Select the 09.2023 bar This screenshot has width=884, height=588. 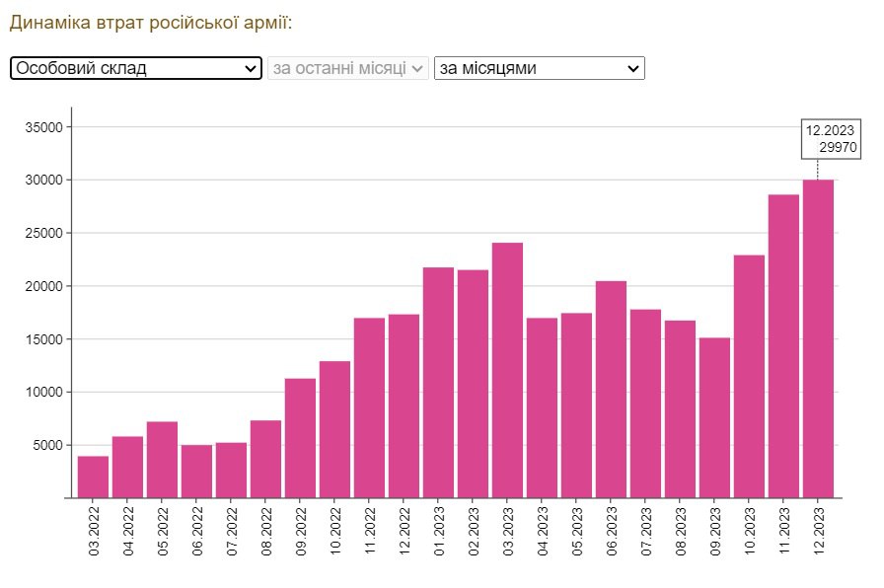714,417
